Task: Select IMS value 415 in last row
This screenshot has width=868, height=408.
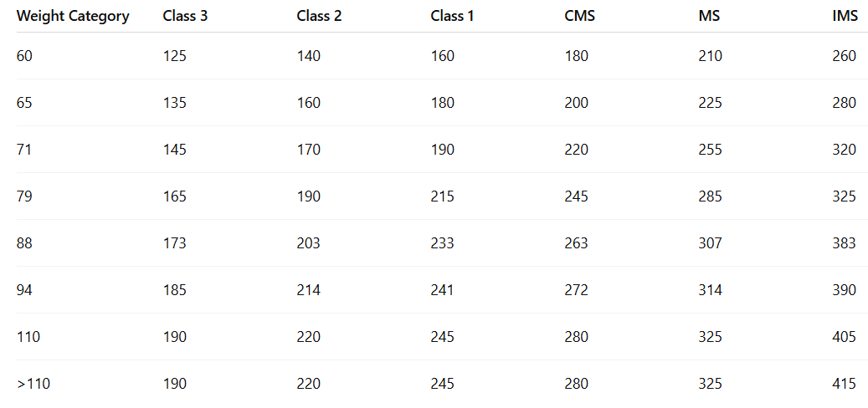Action: [845, 384]
